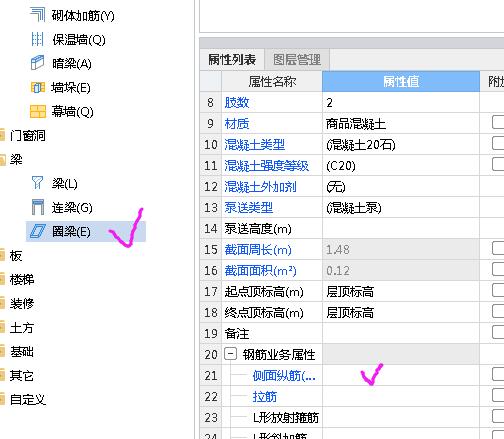Click the 拉筋 value cell
Viewport: 504px width, 439px height.
pos(401,397)
